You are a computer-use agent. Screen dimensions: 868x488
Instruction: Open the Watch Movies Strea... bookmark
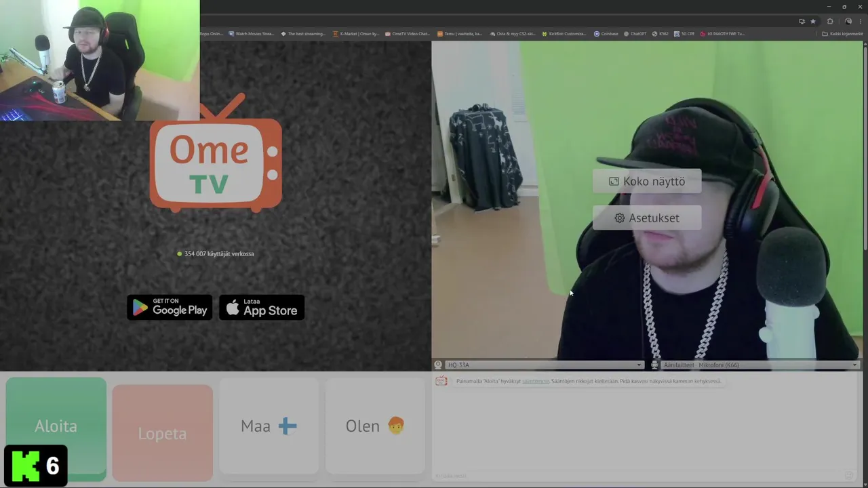point(251,33)
